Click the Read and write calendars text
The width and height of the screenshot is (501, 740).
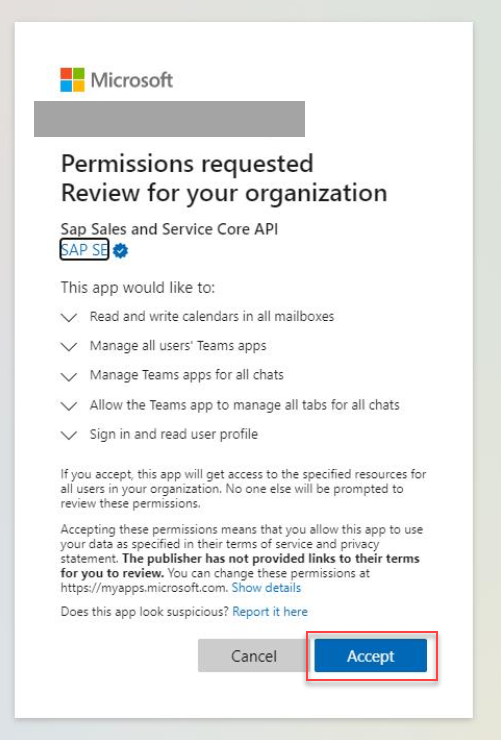pos(212,316)
